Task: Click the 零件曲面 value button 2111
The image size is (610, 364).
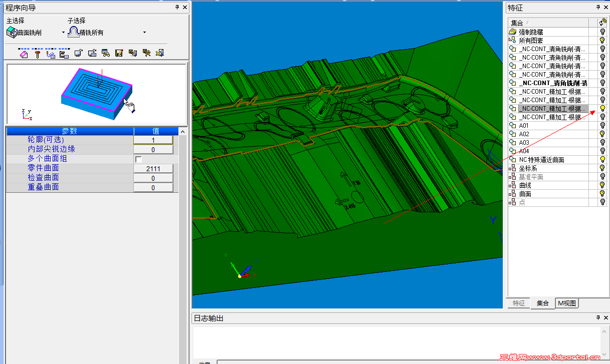Action: click(153, 169)
